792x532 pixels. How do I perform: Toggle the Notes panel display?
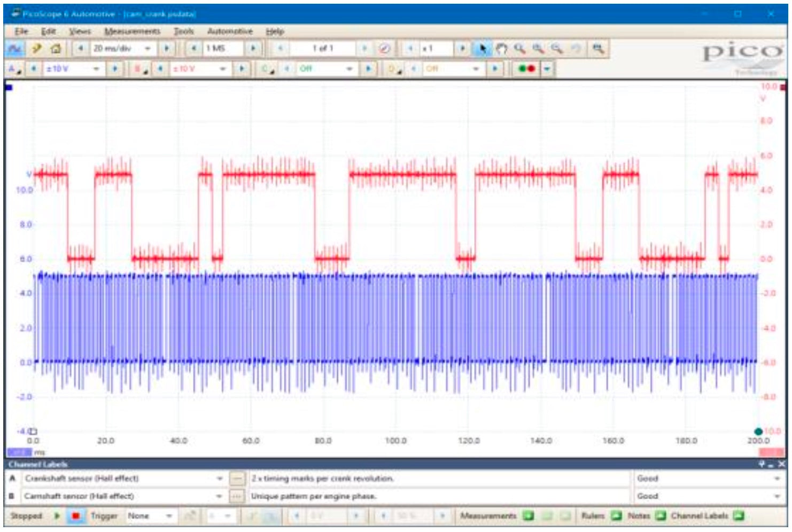(661, 515)
